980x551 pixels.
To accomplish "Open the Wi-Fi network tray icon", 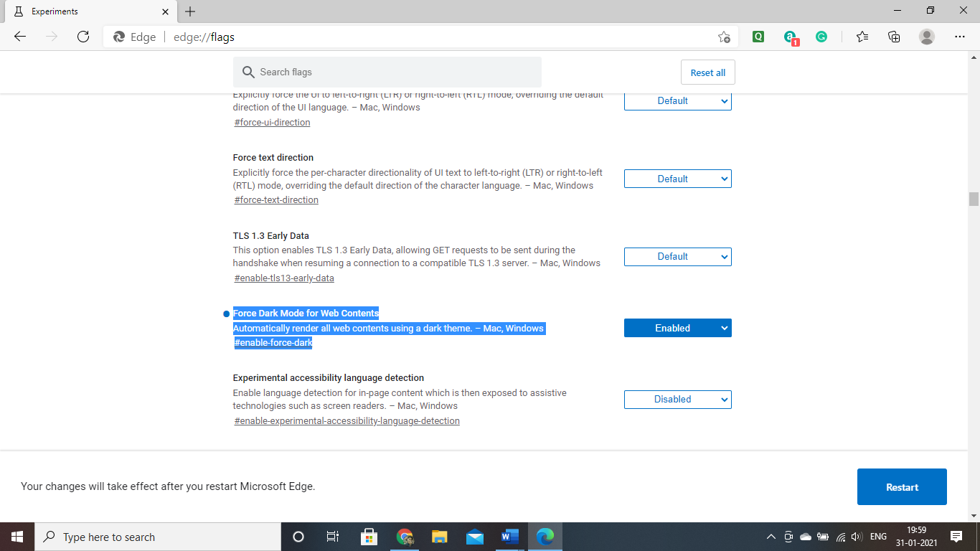I will tap(840, 537).
